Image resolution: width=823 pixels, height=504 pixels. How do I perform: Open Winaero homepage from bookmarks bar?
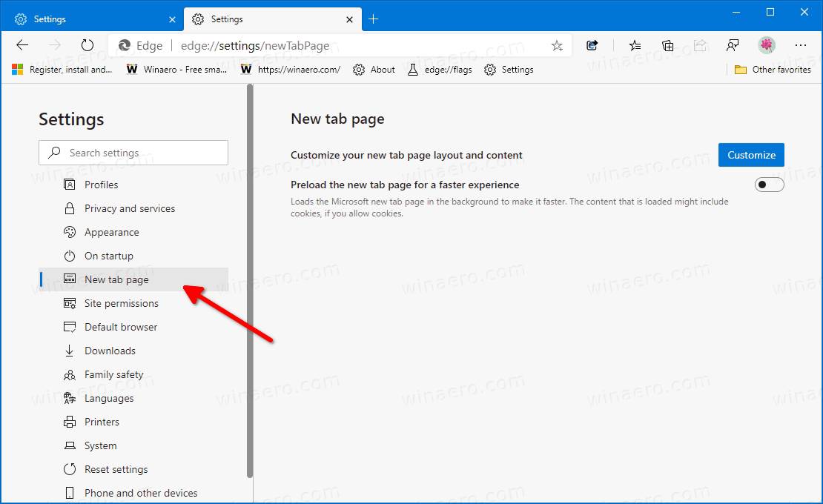[x=176, y=69]
